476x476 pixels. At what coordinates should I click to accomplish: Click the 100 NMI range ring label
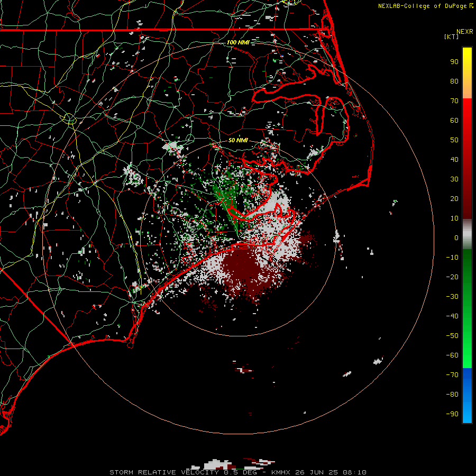click(x=237, y=42)
